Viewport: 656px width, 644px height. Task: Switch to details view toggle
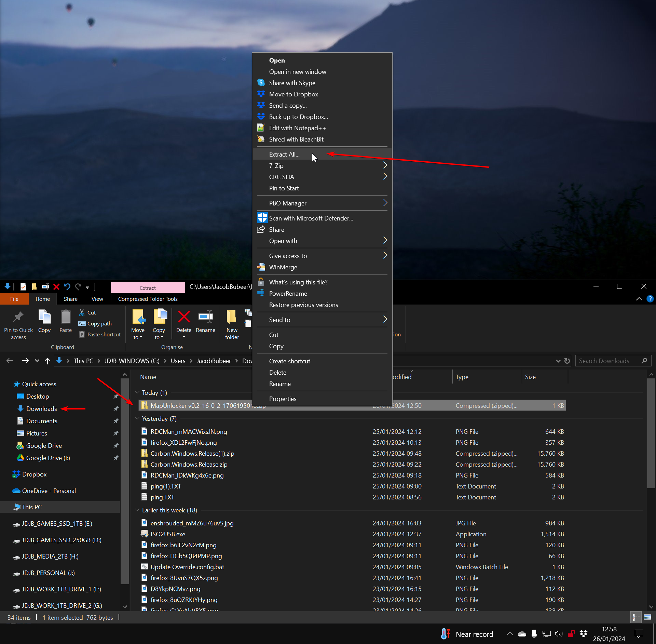point(634,617)
